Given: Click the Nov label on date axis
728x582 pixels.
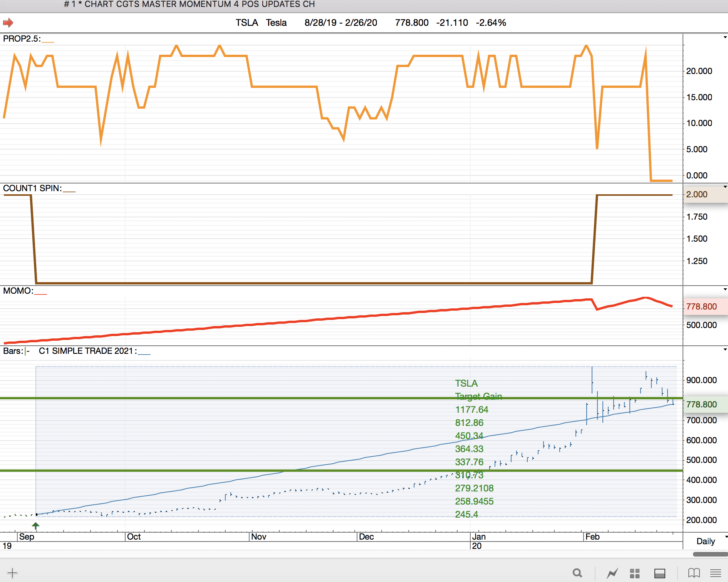Looking at the screenshot, I should [x=259, y=537].
